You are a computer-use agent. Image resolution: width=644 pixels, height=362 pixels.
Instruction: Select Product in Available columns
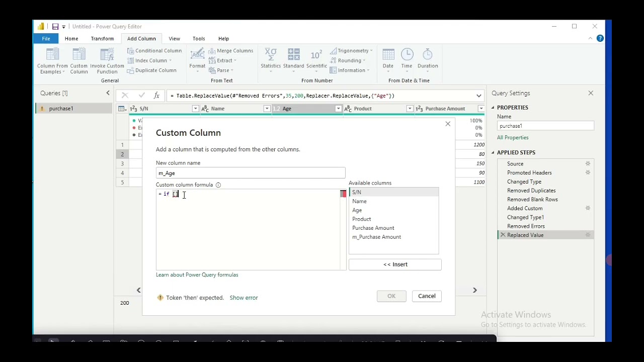393,219
